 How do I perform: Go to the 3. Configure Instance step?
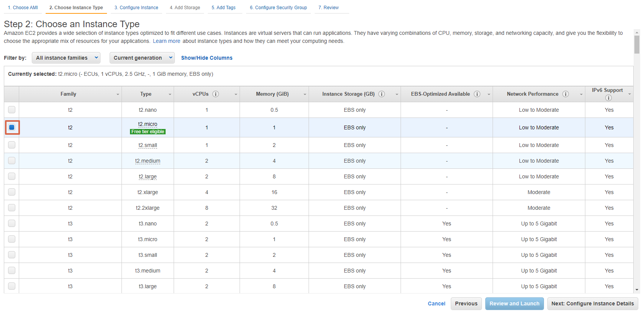point(136,8)
